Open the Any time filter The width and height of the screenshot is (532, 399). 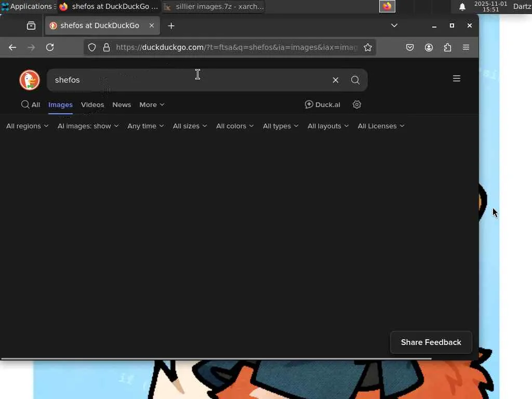click(x=145, y=126)
